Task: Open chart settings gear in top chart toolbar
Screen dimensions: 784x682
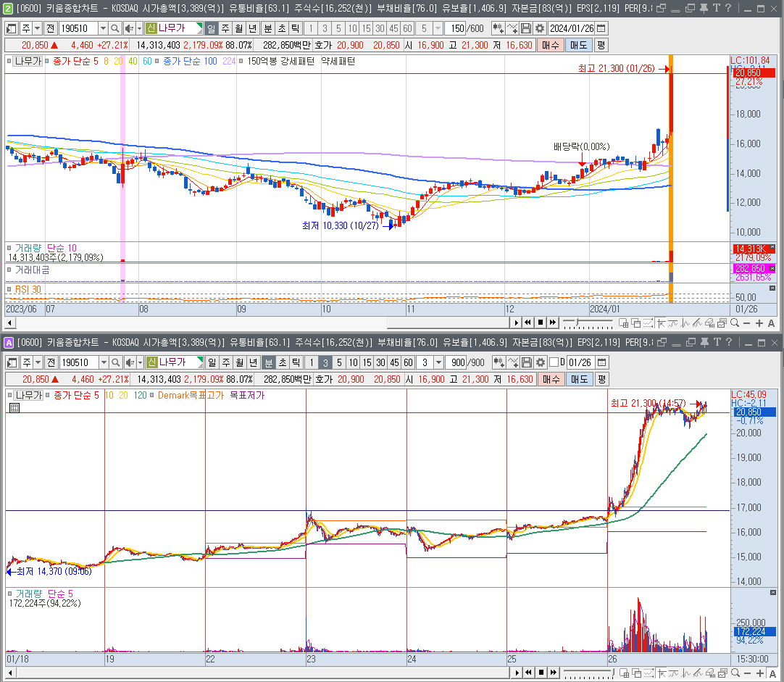Action: point(540,28)
